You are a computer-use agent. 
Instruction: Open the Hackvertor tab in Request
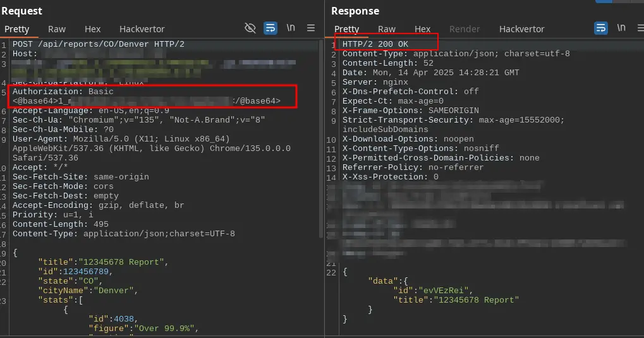[142, 29]
